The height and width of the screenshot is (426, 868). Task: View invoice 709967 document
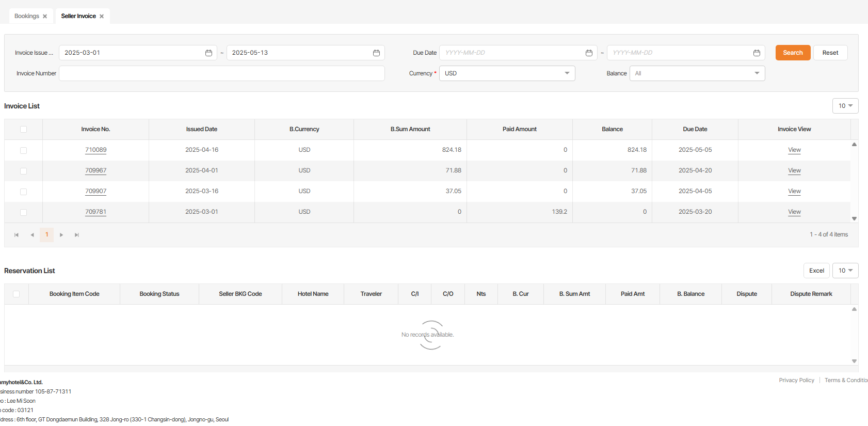tap(794, 171)
